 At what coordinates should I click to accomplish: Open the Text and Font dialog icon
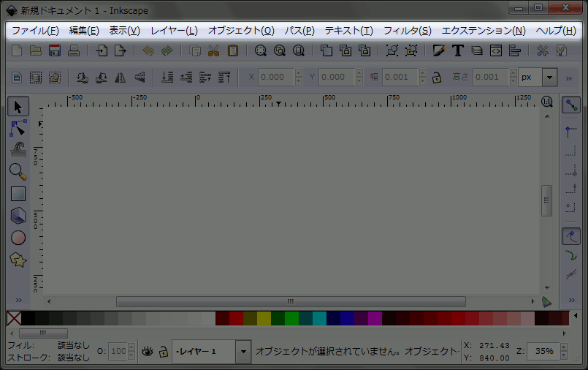457,50
